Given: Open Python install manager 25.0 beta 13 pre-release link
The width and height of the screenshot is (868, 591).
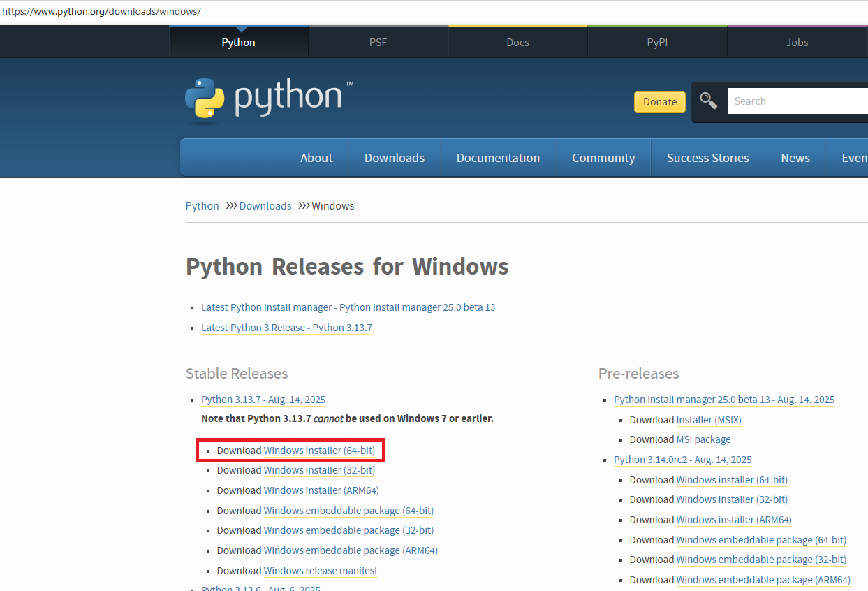Looking at the screenshot, I should [x=724, y=400].
